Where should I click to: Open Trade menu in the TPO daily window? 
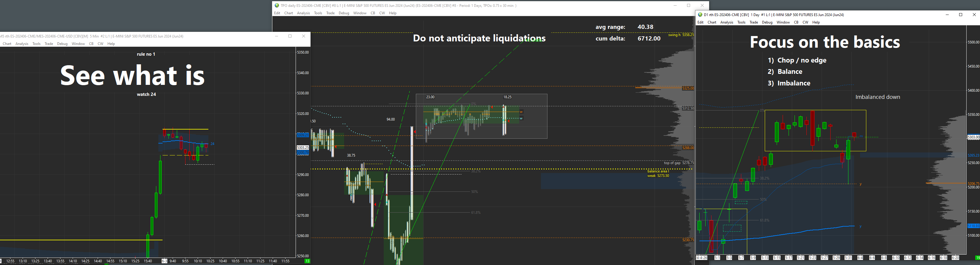click(x=331, y=13)
